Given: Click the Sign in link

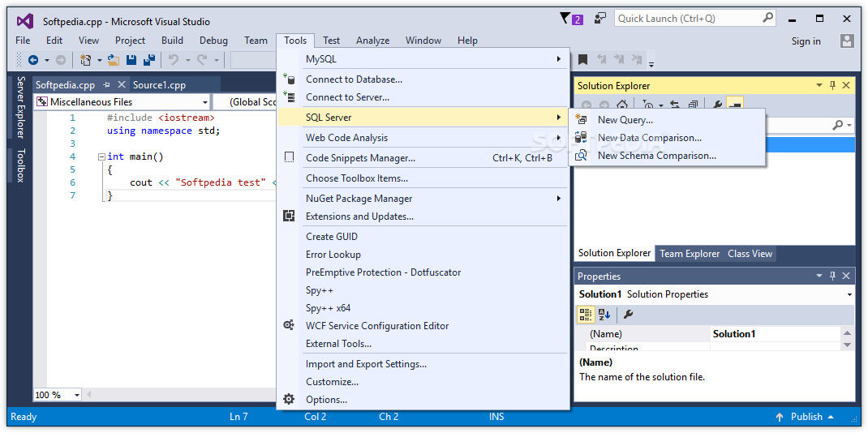Looking at the screenshot, I should (x=806, y=41).
